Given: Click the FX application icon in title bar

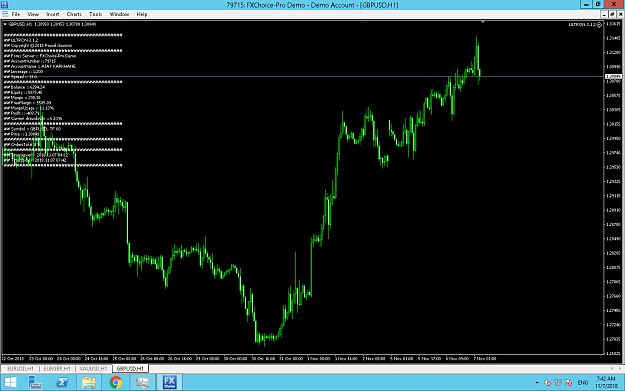Looking at the screenshot, I should pyautogui.click(x=4, y=4).
